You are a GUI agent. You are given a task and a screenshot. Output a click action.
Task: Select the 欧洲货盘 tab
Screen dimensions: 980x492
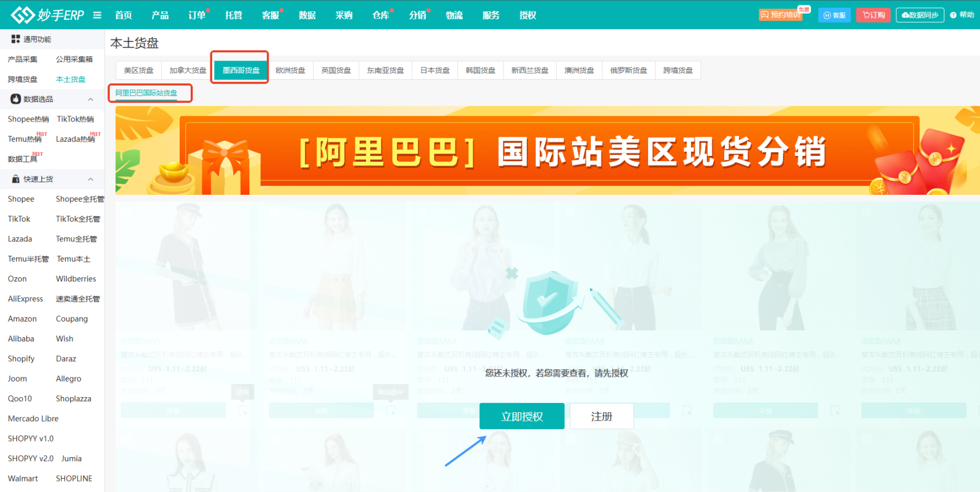(x=291, y=70)
